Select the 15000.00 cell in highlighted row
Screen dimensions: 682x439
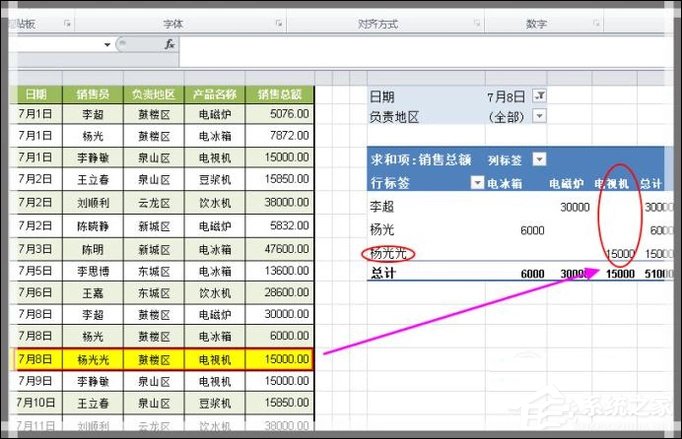coord(279,357)
